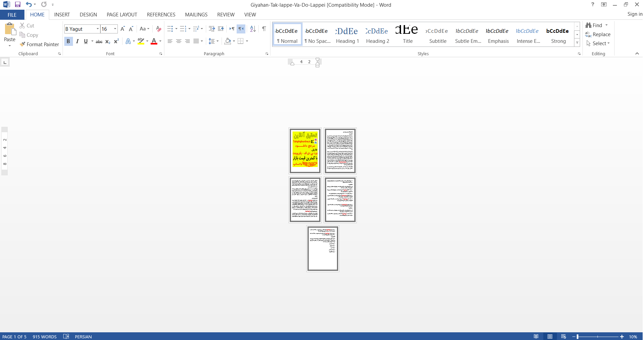Increase font size with Grow Font
Viewport: 644px width, 340px height.
click(123, 29)
